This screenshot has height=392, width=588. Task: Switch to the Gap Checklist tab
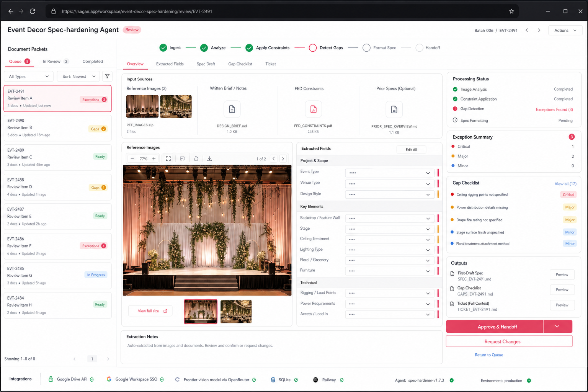240,64
